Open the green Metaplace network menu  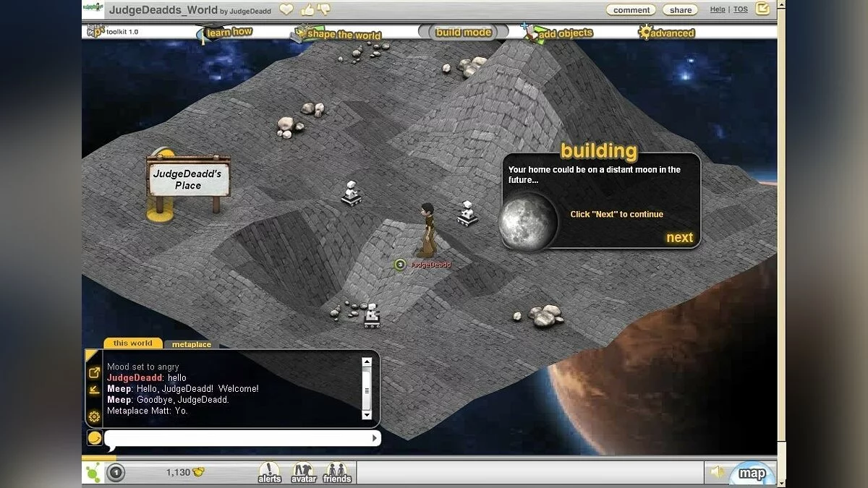(x=93, y=474)
